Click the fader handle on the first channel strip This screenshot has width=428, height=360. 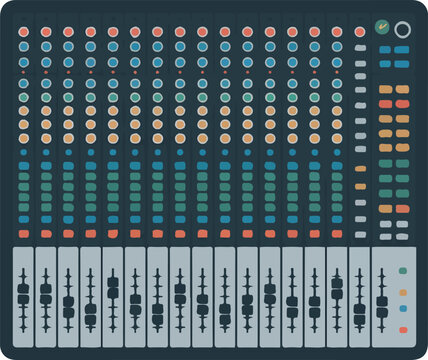click(23, 293)
